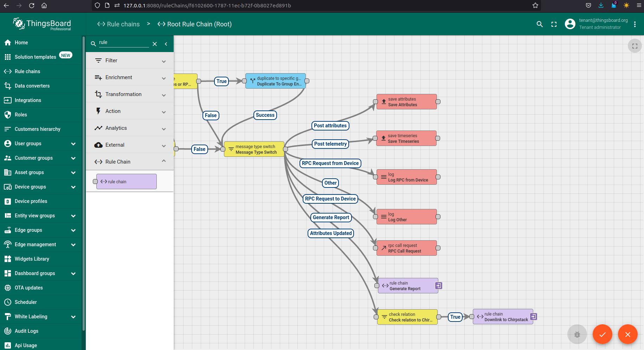Clear the node search field
This screenshot has width=644, height=350.
coord(155,44)
